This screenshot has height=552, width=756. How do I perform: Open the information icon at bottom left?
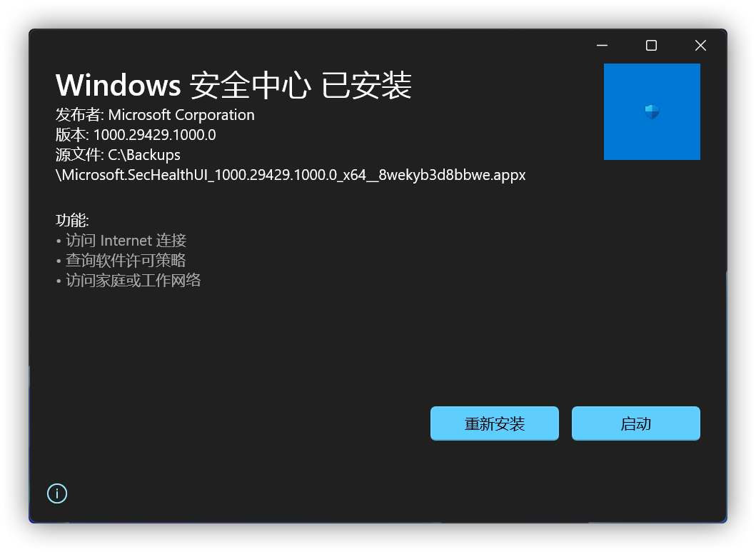click(x=57, y=493)
